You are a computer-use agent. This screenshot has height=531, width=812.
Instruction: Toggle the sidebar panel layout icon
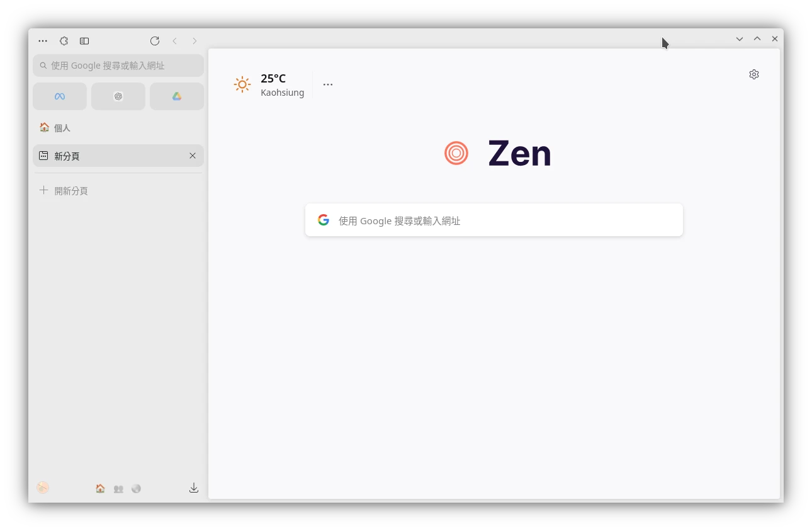(84, 41)
